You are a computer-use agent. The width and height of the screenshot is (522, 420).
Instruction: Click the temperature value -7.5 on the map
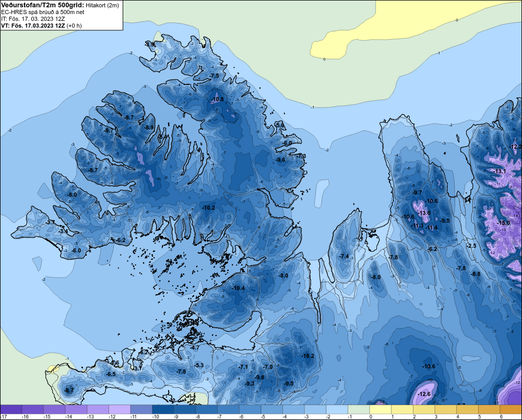(215, 76)
